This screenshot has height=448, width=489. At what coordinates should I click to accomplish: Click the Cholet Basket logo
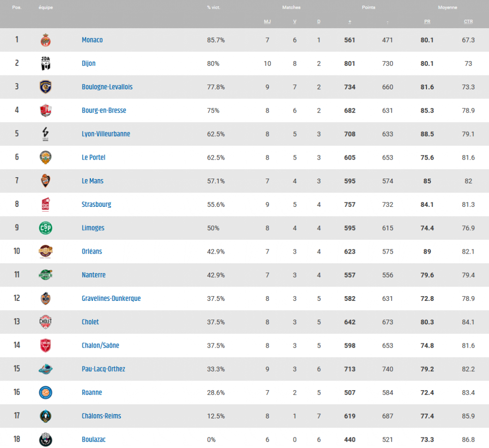[45, 322]
